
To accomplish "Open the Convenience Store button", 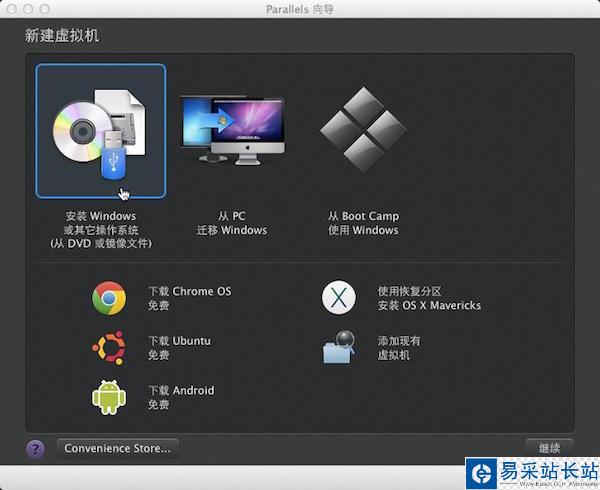I will click(117, 448).
